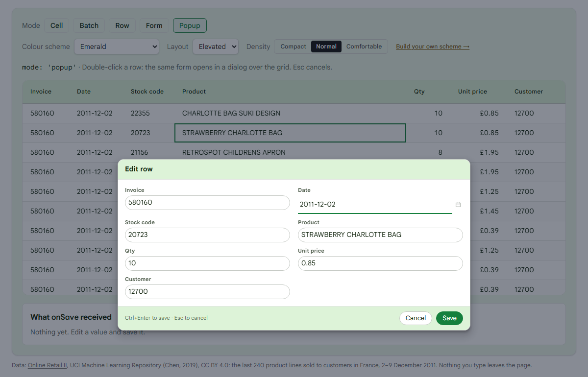Viewport: 588px width, 377px height.
Task: Set density to Normal
Action: click(x=326, y=47)
